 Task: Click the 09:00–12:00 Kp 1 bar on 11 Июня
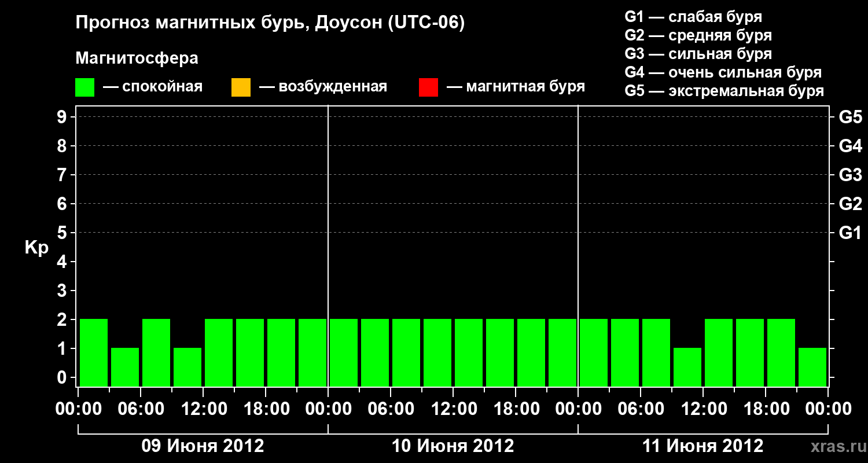pos(687,367)
